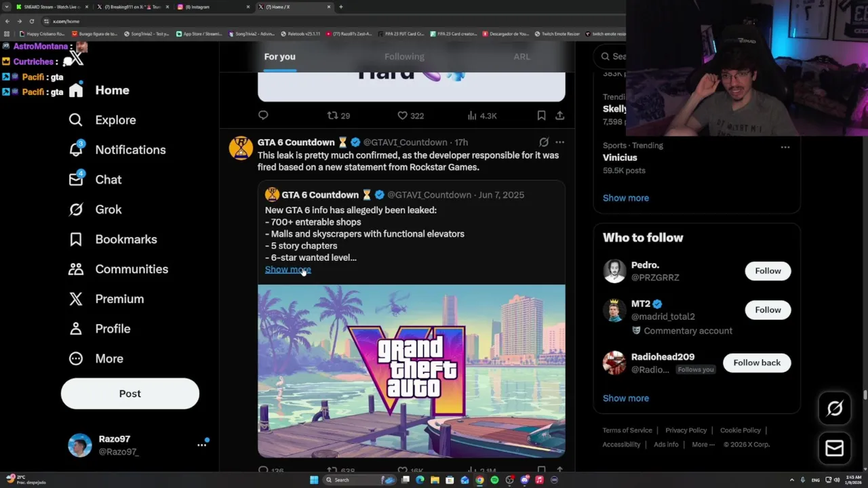868x488 pixels.
Task: Reply to the 'Hard' post above
Action: [x=263, y=115]
